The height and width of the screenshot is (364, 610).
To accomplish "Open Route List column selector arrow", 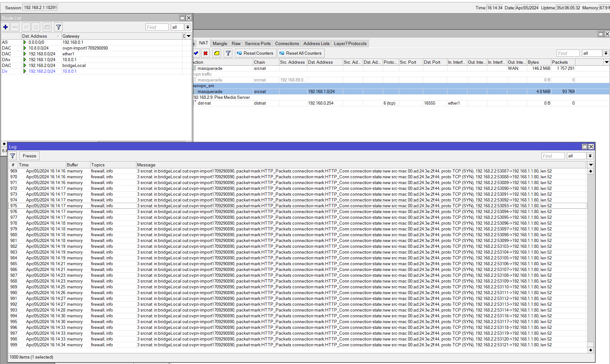I will tap(189, 36).
